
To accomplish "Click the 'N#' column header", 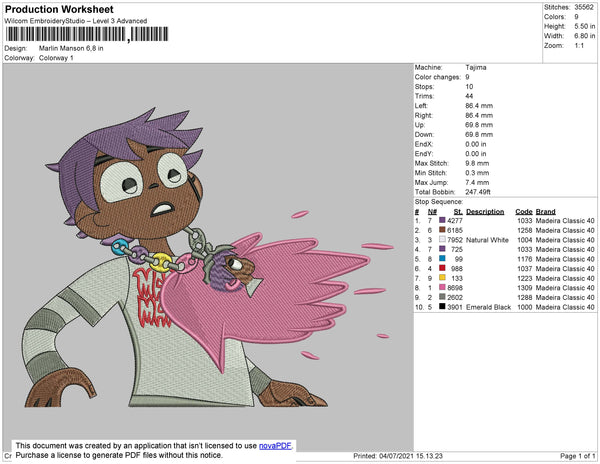I will point(432,212).
